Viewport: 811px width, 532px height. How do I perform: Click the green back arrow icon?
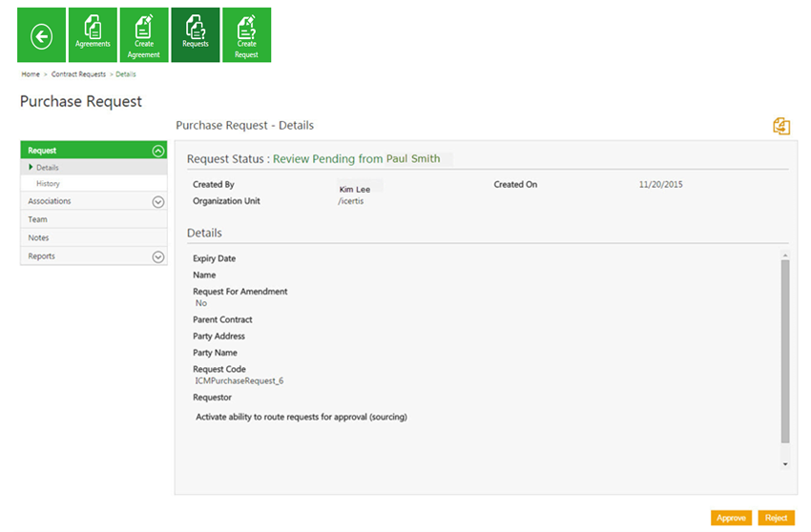(x=41, y=35)
